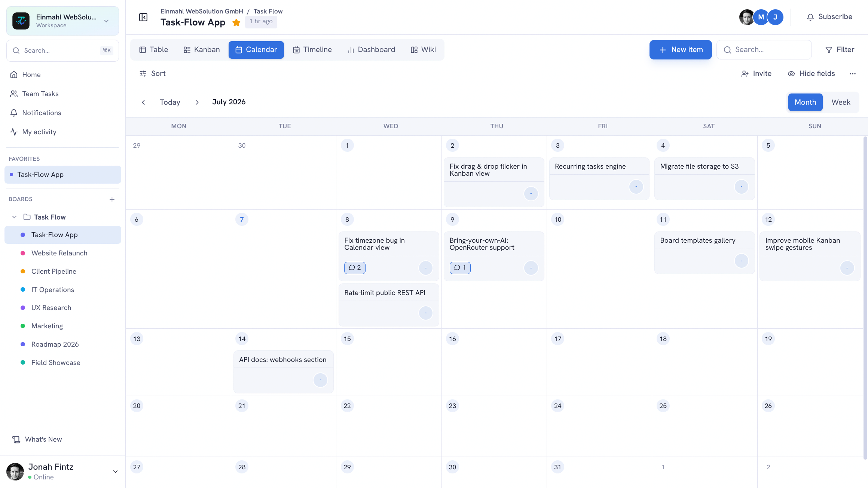Click the Subscribe bell button

tap(829, 17)
